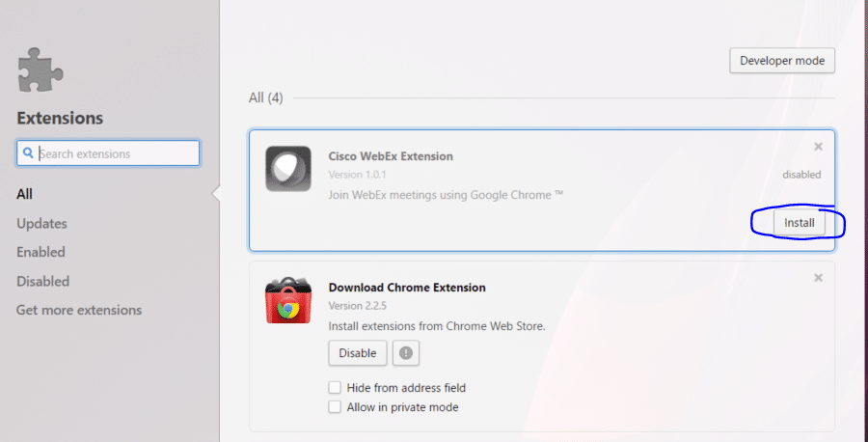Click the Version 2.2.5 text

(358, 306)
